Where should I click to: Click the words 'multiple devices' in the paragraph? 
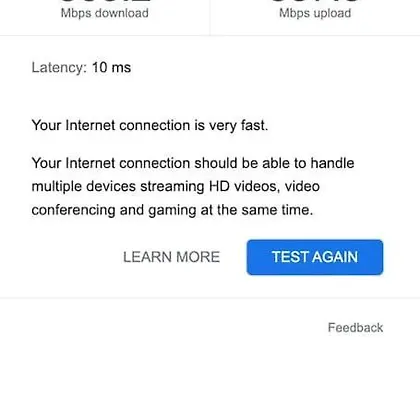(x=84, y=187)
